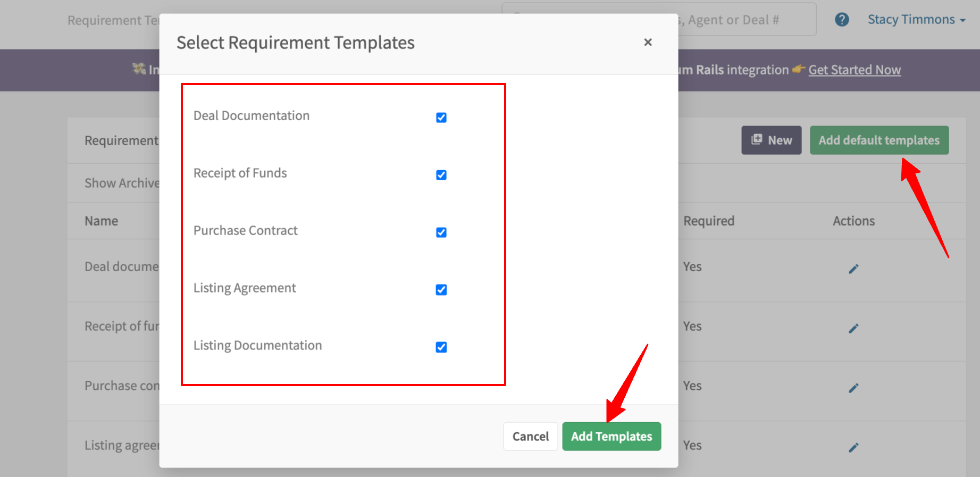Viewport: 980px width, 477px height.
Task: Uncheck the Deal Documentation checkbox
Action: tap(441, 118)
